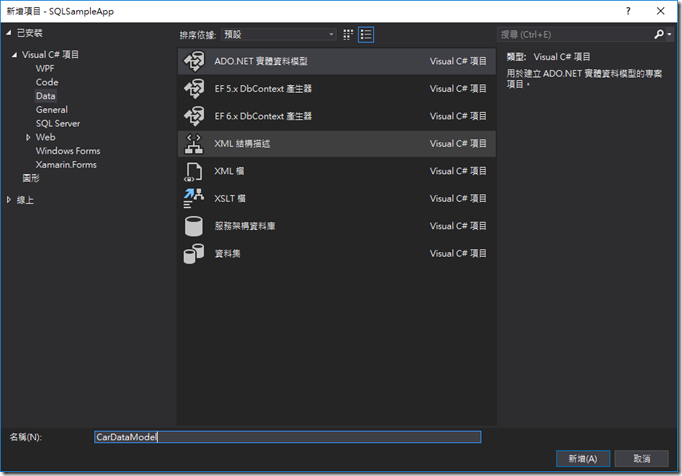Click the DataSet template icon

(194, 254)
